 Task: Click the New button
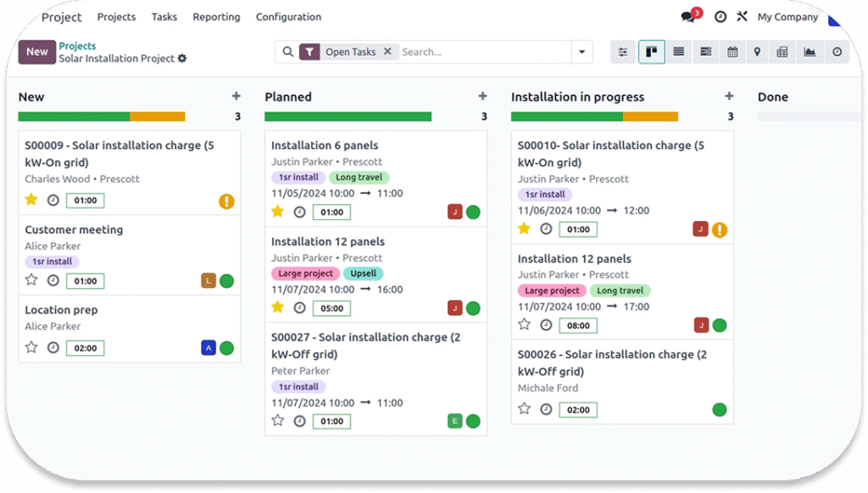(x=36, y=52)
